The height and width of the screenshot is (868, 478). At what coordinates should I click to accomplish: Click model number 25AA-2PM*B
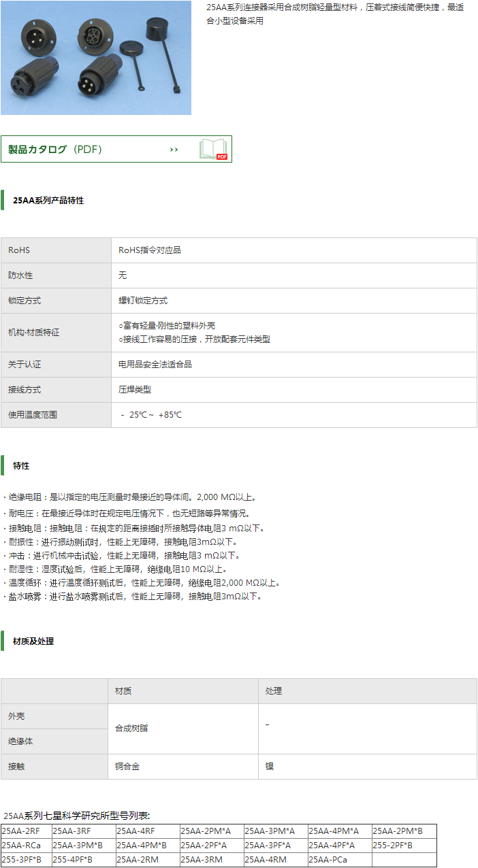point(398,831)
